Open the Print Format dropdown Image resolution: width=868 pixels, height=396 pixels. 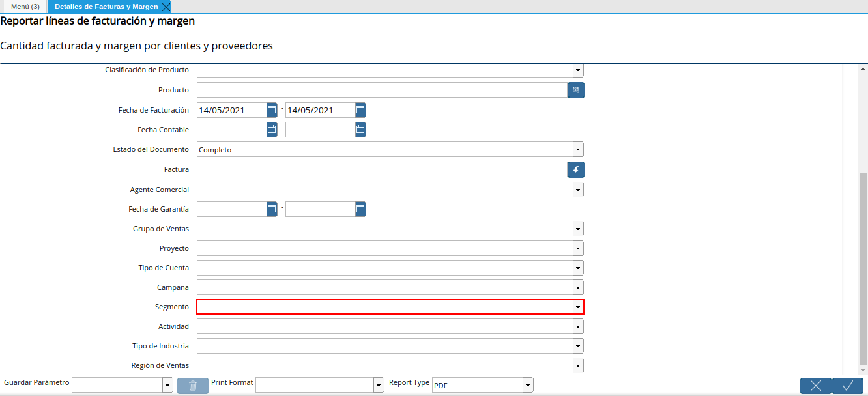[379, 386]
